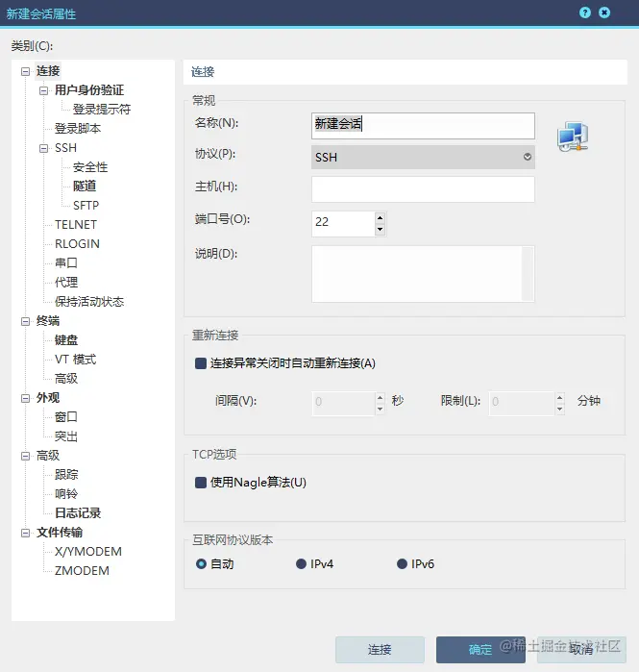The image size is (639, 672).
Task: Collapse the 外观 tree node
Action: (x=26, y=398)
